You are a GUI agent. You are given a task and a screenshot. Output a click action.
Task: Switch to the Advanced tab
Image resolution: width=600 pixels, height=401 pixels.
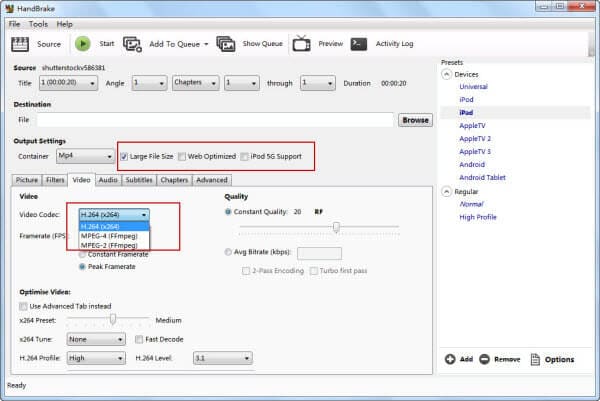coord(212,180)
